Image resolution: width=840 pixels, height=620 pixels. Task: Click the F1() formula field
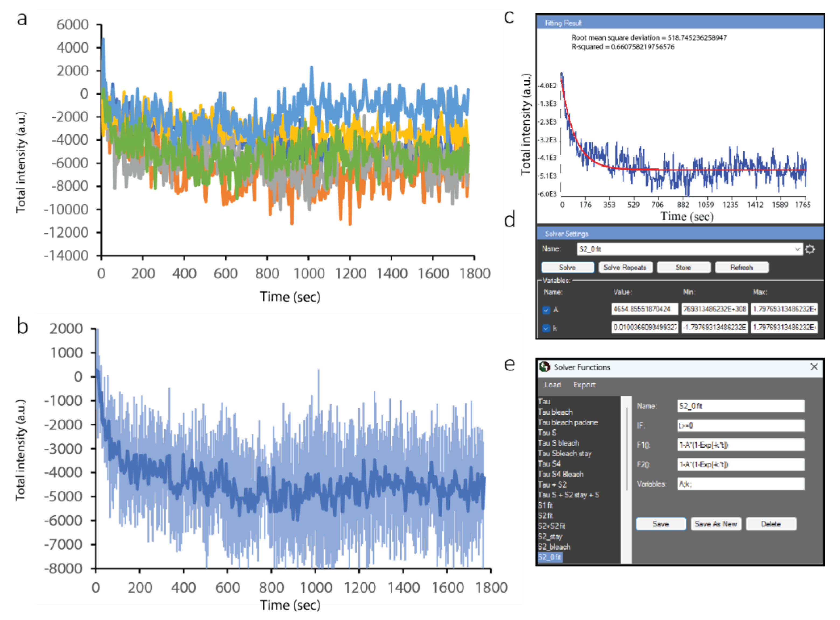[x=741, y=445]
